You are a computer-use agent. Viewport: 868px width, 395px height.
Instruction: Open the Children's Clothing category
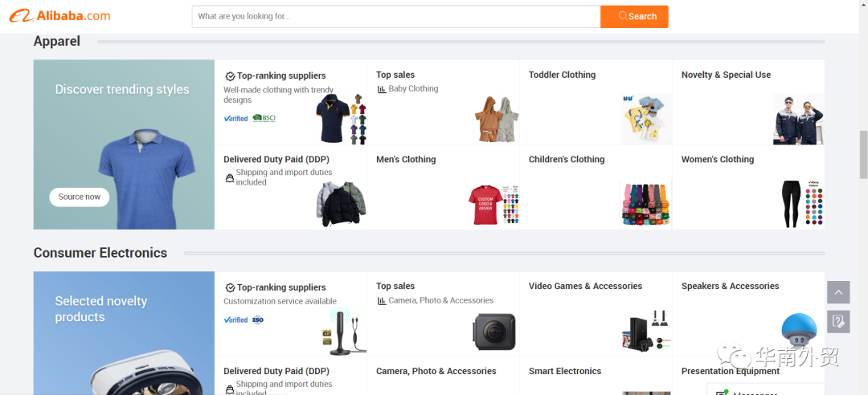tap(567, 159)
